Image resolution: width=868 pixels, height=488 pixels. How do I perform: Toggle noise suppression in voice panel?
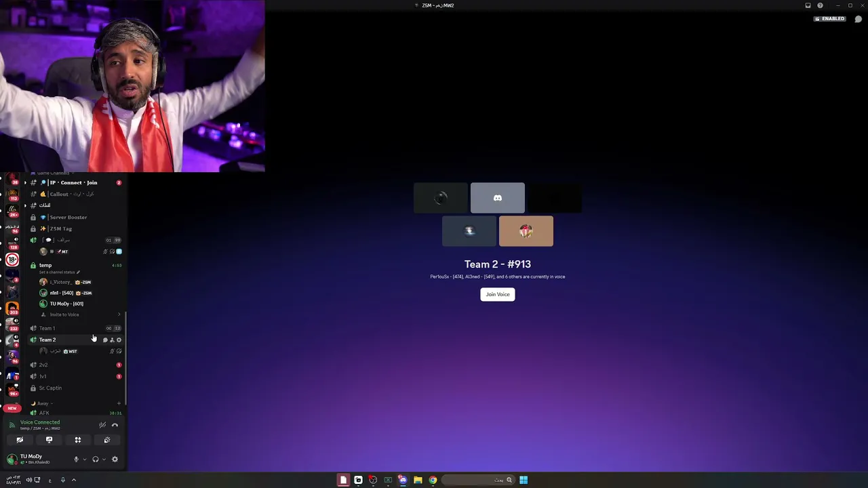tap(102, 425)
